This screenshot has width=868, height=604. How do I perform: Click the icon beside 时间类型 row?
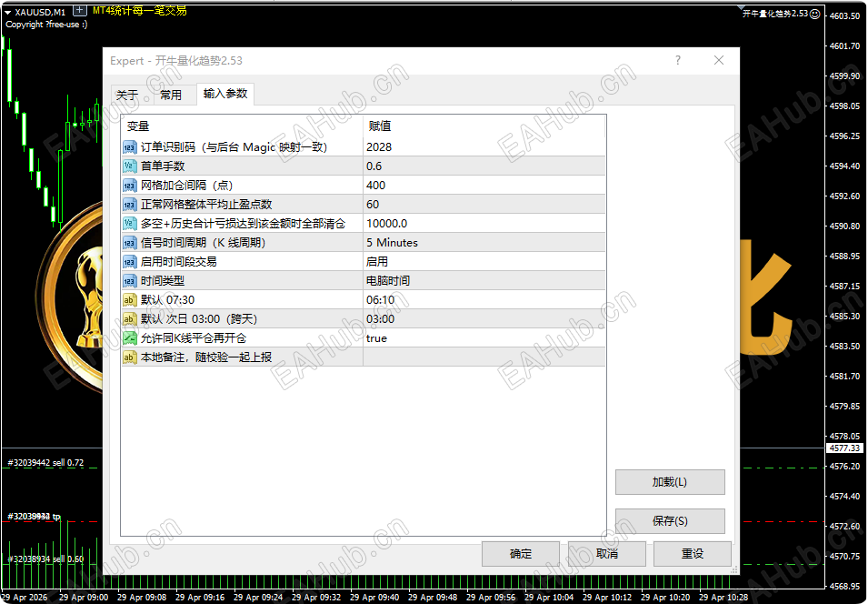click(x=130, y=281)
